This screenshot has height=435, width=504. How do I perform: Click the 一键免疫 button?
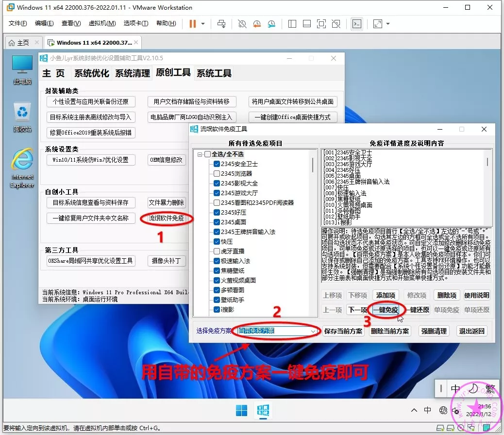click(386, 310)
